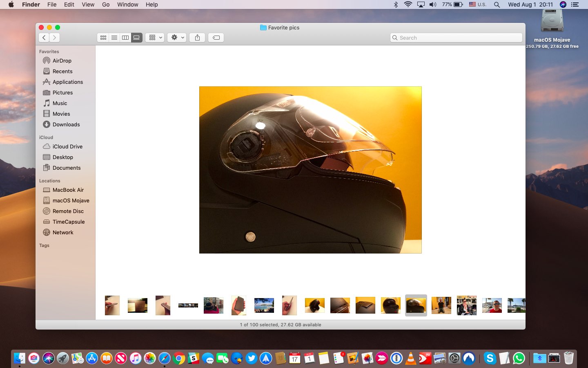
Task: Open TimeCapsule location in the sidebar
Action: 69,222
